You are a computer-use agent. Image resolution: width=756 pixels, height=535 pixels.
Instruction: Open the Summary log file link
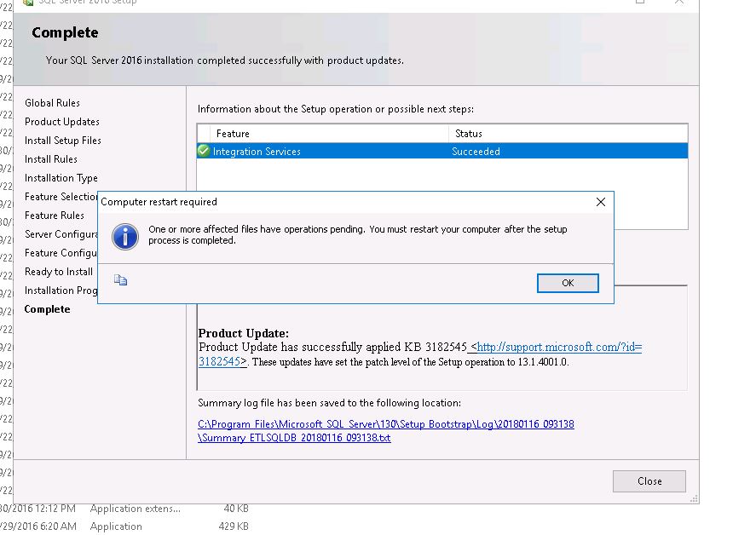pyautogui.click(x=386, y=431)
